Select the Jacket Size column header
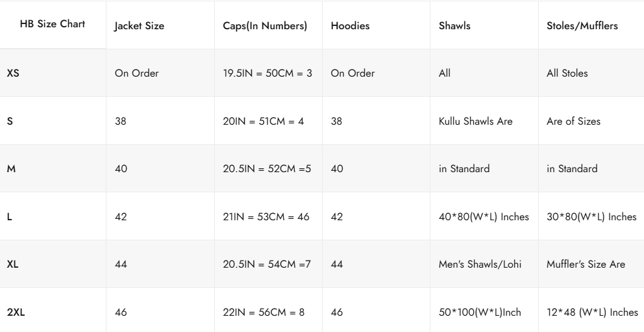Viewport: 644px width, 332px height. [x=140, y=26]
